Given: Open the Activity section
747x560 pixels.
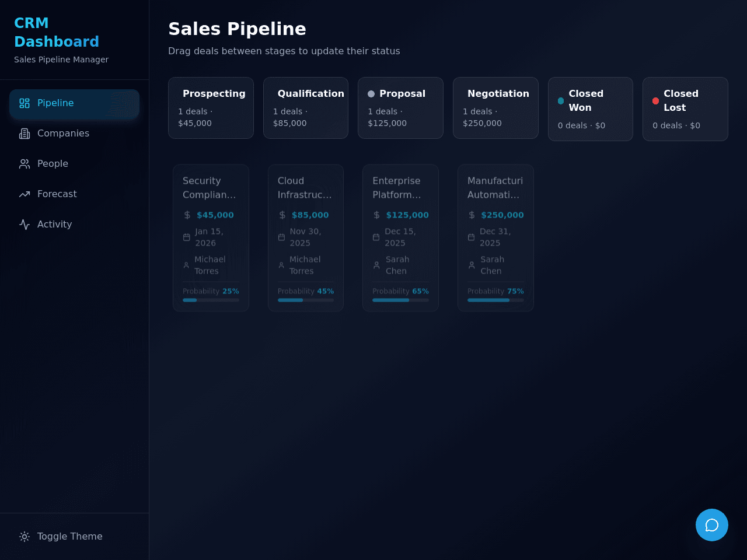Looking at the screenshot, I should pos(75,225).
